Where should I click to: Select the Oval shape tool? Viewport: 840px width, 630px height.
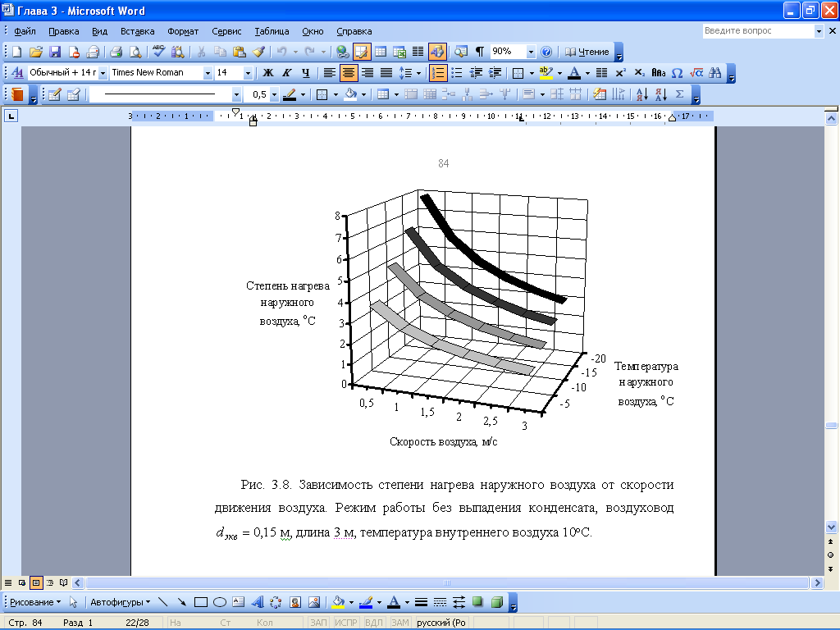[x=220, y=602]
